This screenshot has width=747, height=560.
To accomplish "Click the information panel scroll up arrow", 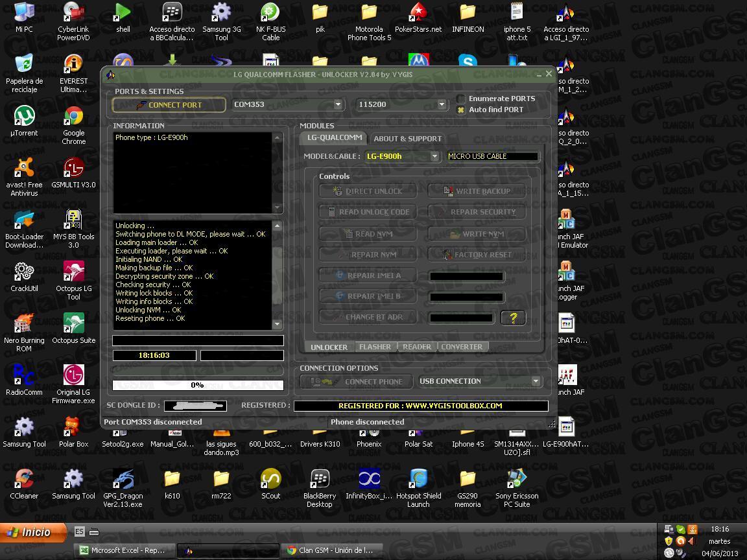I will coord(278,137).
